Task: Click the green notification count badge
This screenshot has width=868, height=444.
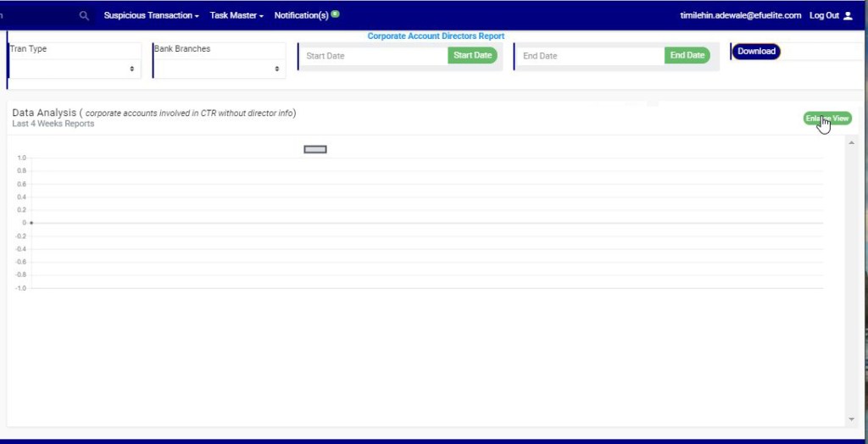Action: tap(335, 14)
